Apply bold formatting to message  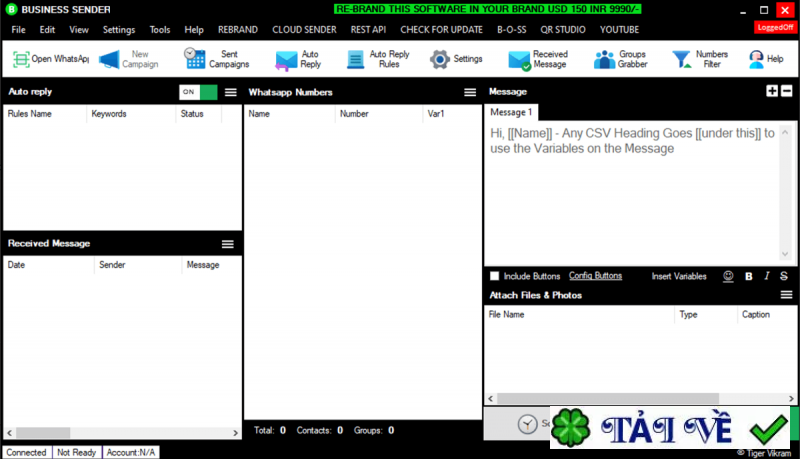click(x=748, y=276)
